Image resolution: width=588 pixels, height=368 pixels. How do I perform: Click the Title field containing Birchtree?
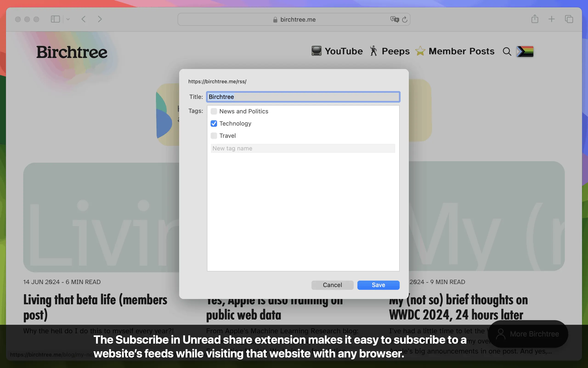[303, 97]
